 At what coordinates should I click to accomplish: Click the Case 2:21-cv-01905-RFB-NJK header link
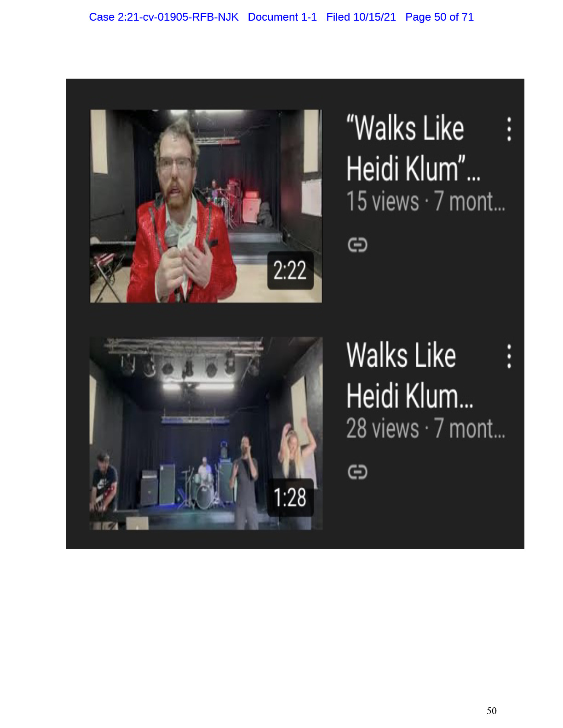[164, 17]
